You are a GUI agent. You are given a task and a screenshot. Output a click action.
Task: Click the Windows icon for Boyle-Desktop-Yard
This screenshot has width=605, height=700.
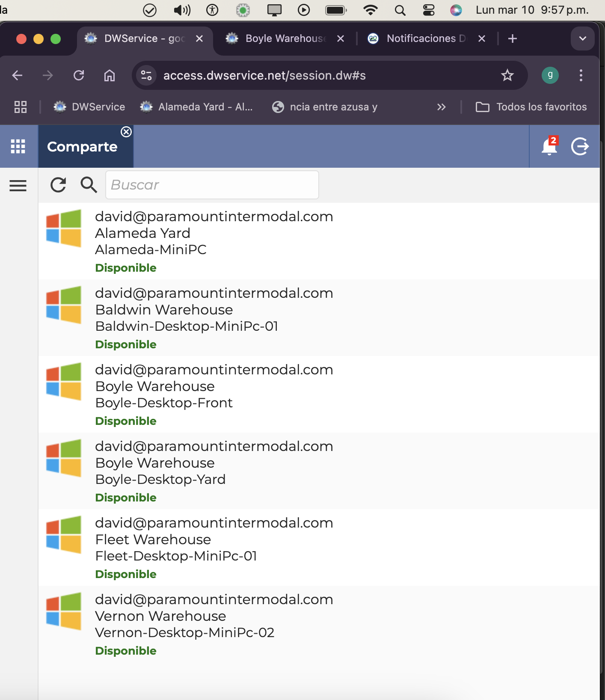point(64,458)
